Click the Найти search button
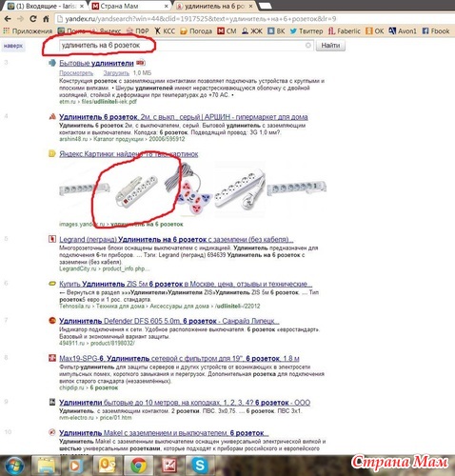The height and width of the screenshot is (476, 455). 330,46
